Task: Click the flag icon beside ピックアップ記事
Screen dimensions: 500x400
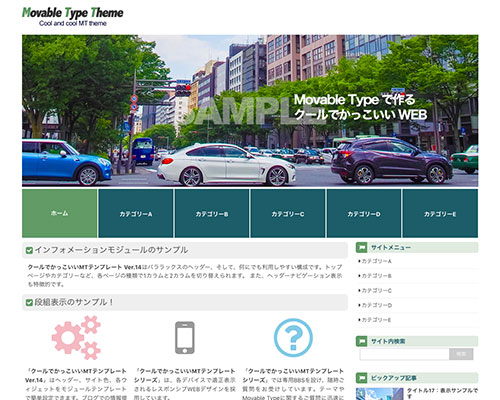Action: click(x=361, y=378)
